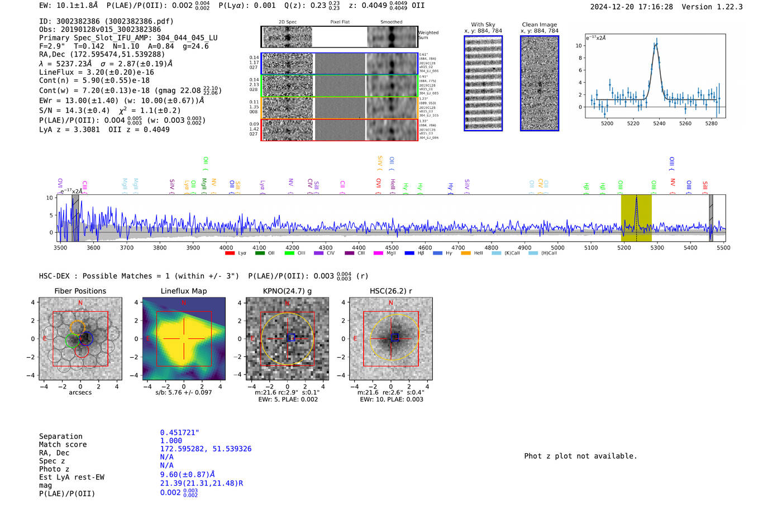Click the red Lyα legend swatch

(230, 253)
